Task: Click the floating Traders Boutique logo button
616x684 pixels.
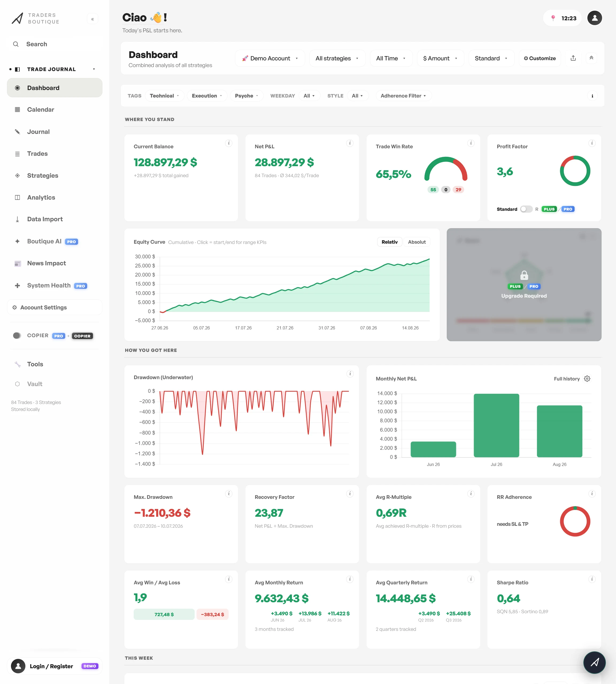Action: [595, 662]
